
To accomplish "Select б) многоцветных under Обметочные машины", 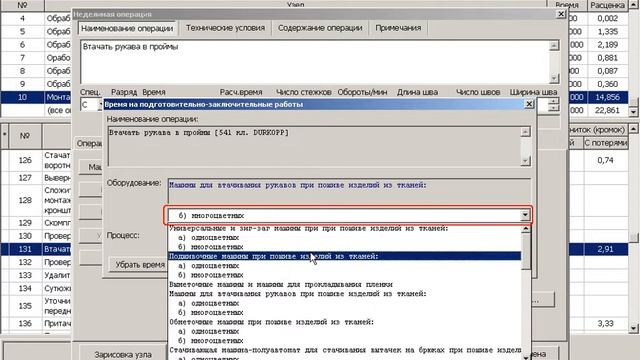I will [344, 341].
